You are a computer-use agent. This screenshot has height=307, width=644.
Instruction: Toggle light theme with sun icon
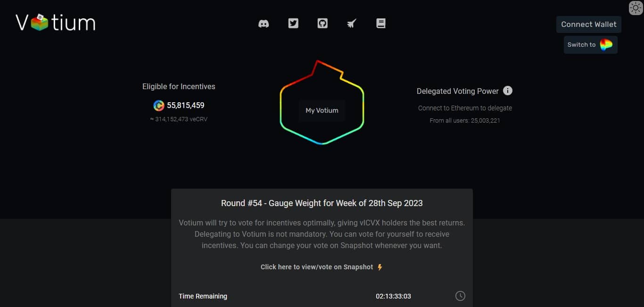636,8
